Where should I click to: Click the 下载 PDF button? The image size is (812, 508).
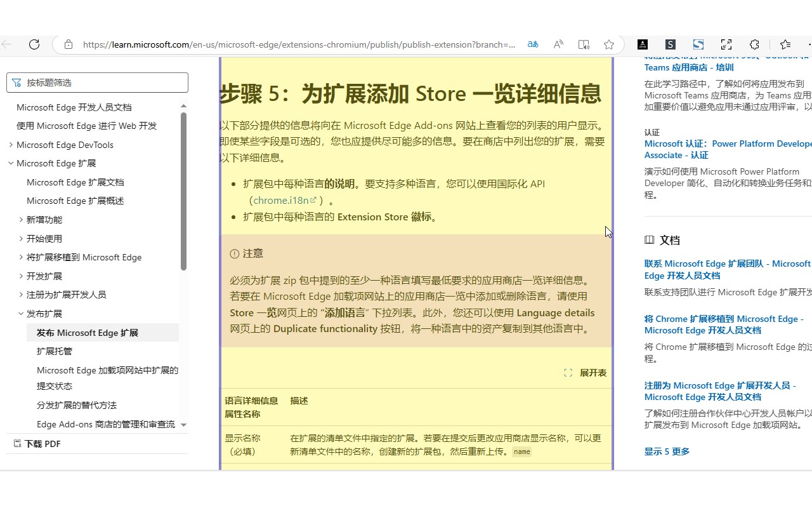pyautogui.click(x=37, y=444)
